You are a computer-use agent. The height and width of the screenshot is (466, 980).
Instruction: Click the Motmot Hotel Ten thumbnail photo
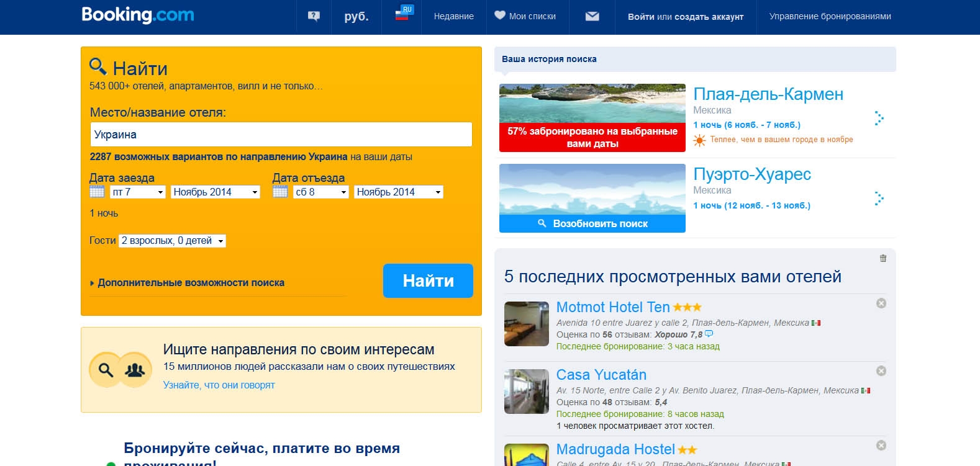[527, 324]
